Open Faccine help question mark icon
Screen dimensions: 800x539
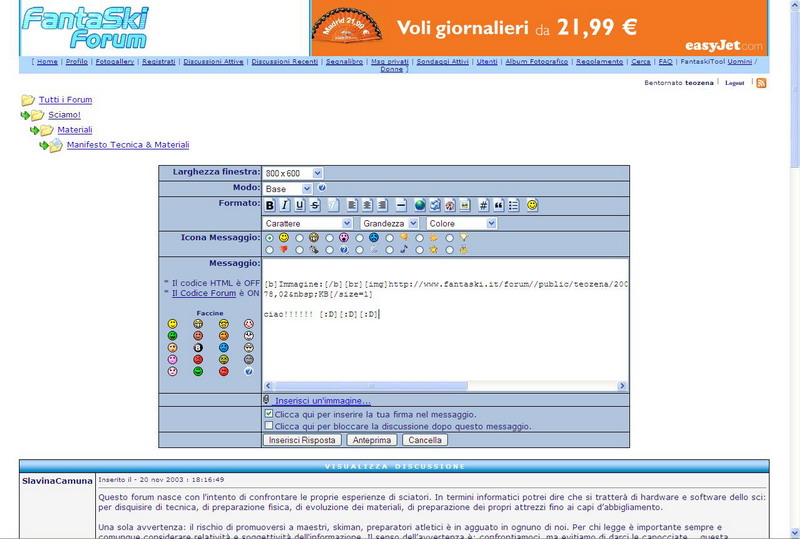(248, 372)
